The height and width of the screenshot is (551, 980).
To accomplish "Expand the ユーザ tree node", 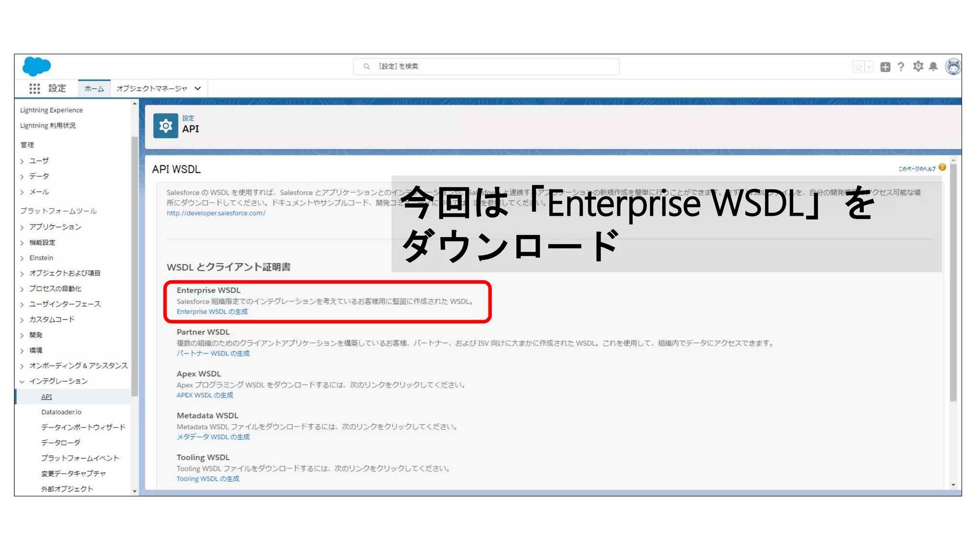I will [22, 161].
